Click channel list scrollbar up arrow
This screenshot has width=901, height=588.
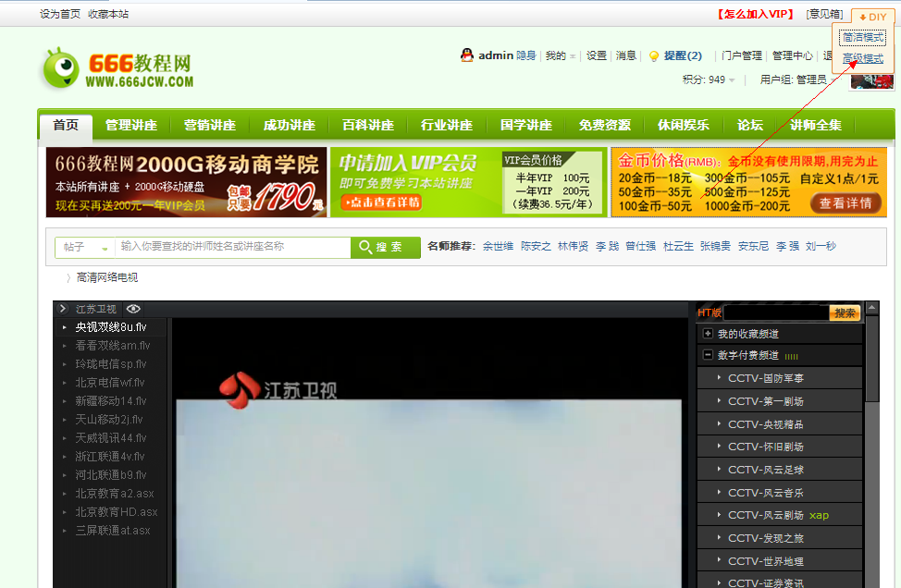[871, 309]
